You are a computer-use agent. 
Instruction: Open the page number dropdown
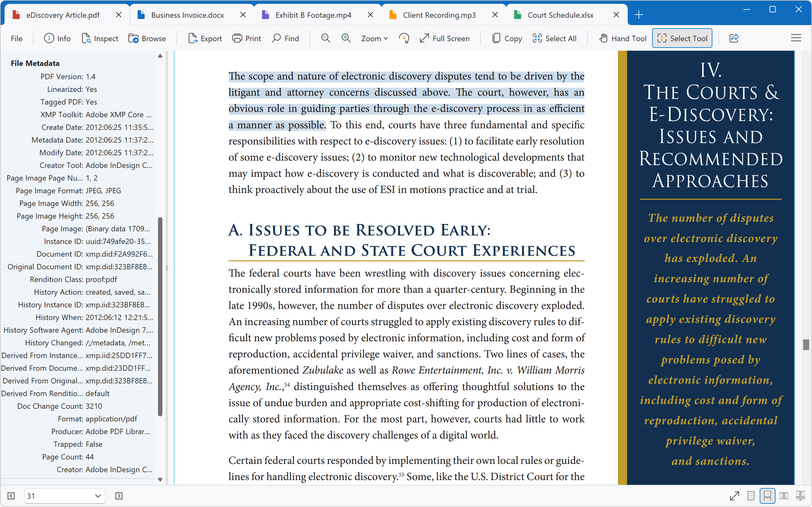click(x=98, y=496)
